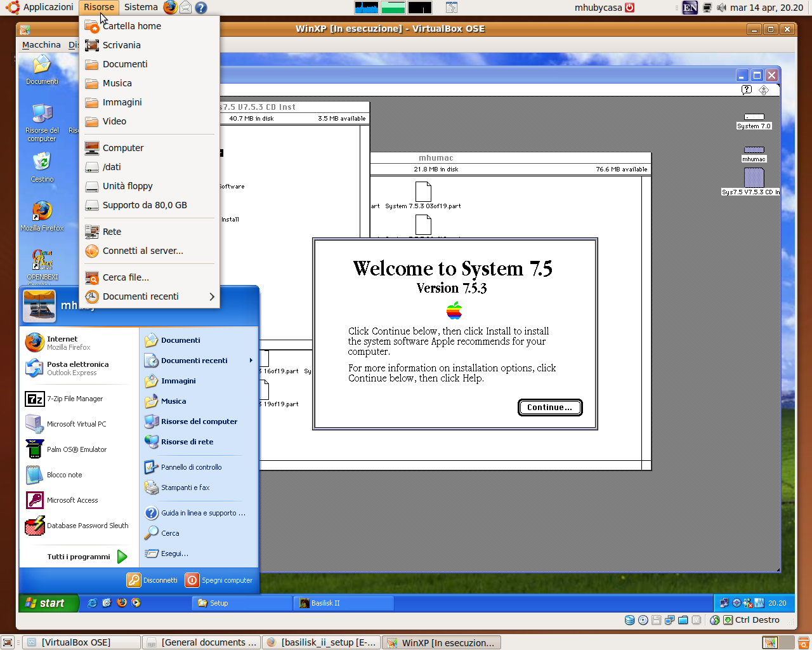Open Pannello di controllo from Start menu
The width and height of the screenshot is (812, 650).
(199, 467)
